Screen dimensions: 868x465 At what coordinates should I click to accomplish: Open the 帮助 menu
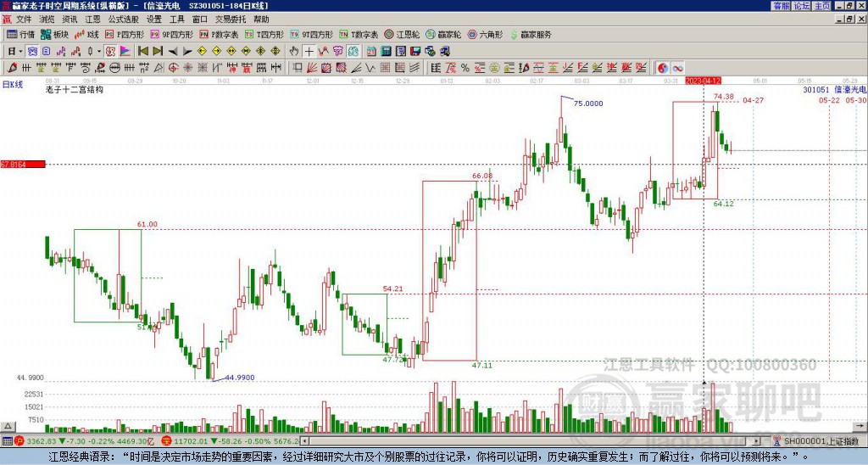tap(261, 20)
